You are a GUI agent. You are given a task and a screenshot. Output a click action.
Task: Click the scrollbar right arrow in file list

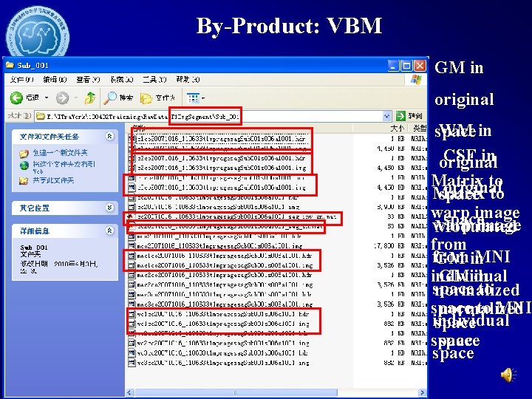tap(423, 392)
